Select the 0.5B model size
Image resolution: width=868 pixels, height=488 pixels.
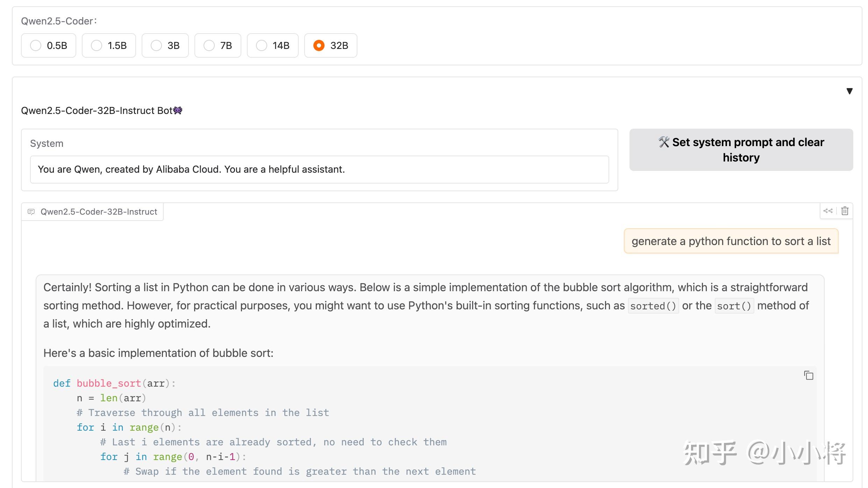[49, 45]
